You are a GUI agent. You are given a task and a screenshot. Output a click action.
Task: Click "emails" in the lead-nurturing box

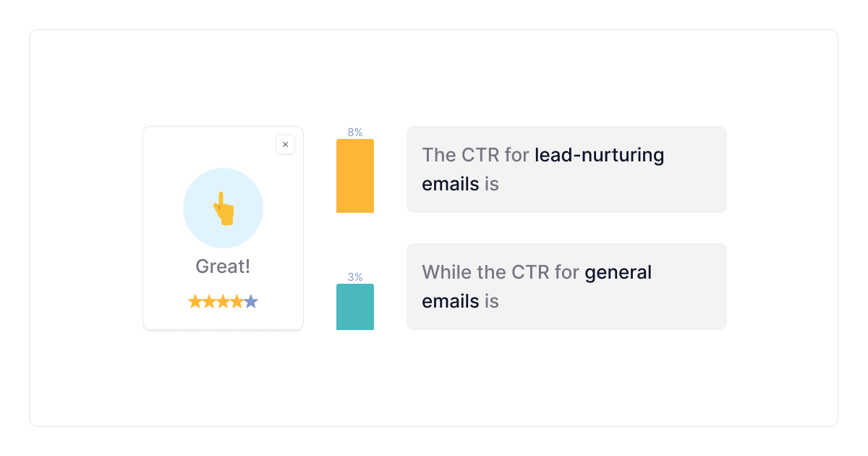450,184
